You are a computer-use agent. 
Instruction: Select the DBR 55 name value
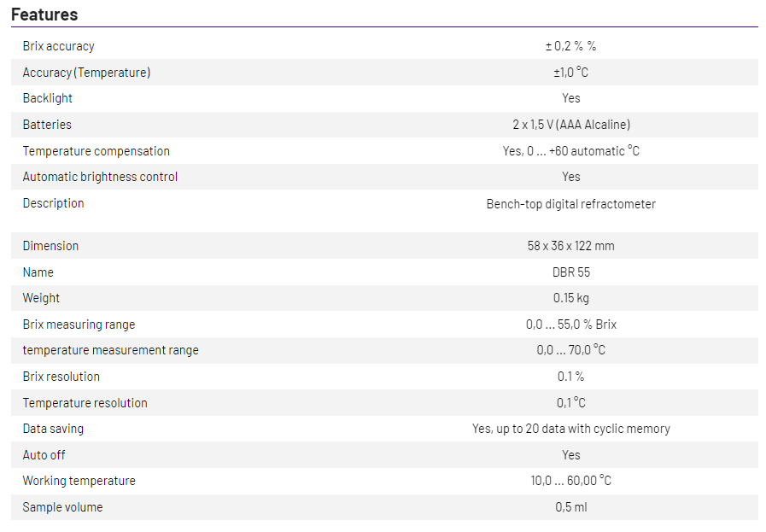pyautogui.click(x=570, y=272)
